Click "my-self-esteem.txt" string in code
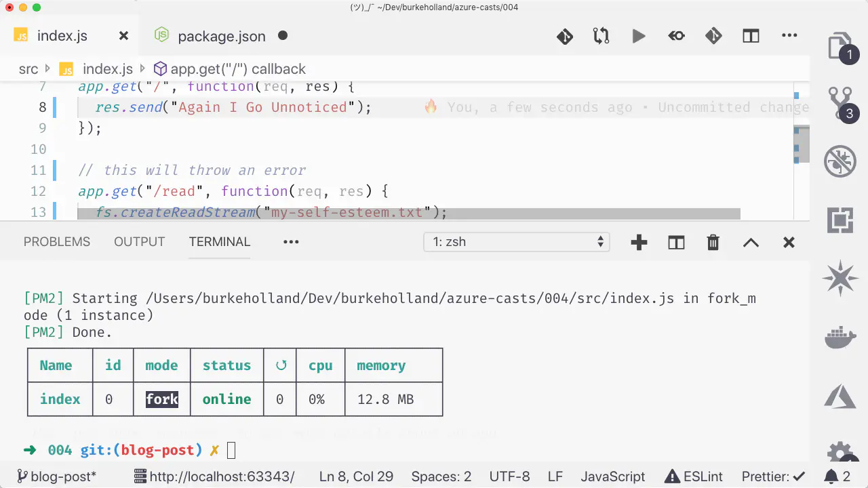The height and width of the screenshot is (488, 868). [347, 212]
